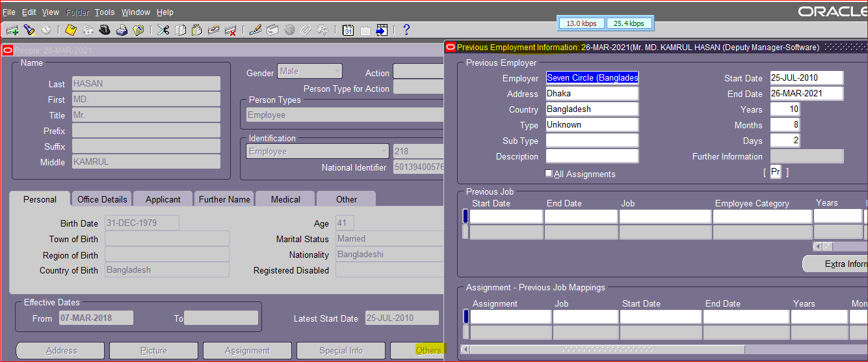The height and width of the screenshot is (362, 868).
Task: Click the Years field showing 10
Action: [x=785, y=109]
